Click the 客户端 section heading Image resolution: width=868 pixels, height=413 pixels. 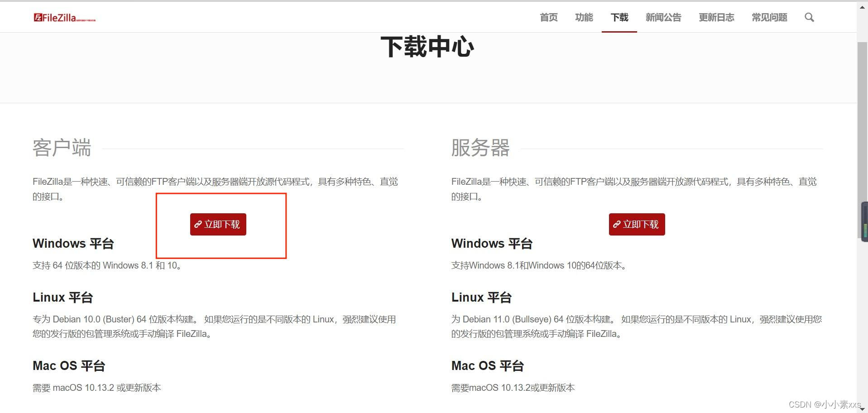click(x=62, y=148)
